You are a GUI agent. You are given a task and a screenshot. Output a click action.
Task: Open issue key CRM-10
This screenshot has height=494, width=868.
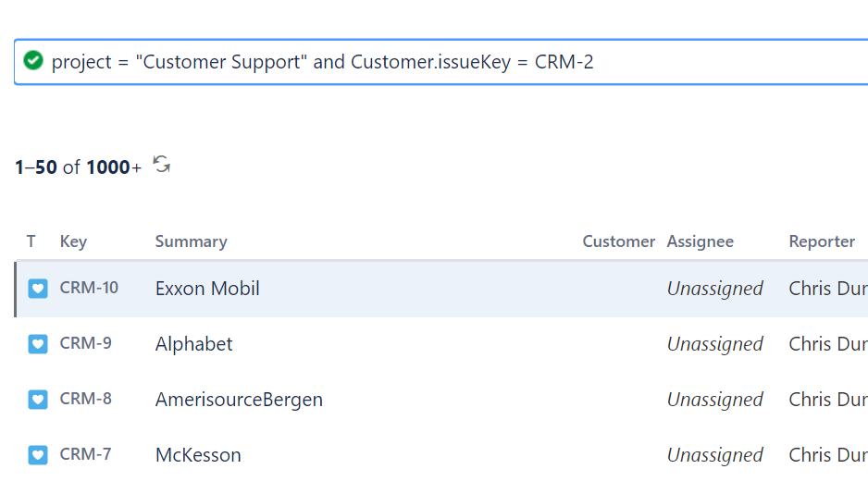pyautogui.click(x=89, y=288)
